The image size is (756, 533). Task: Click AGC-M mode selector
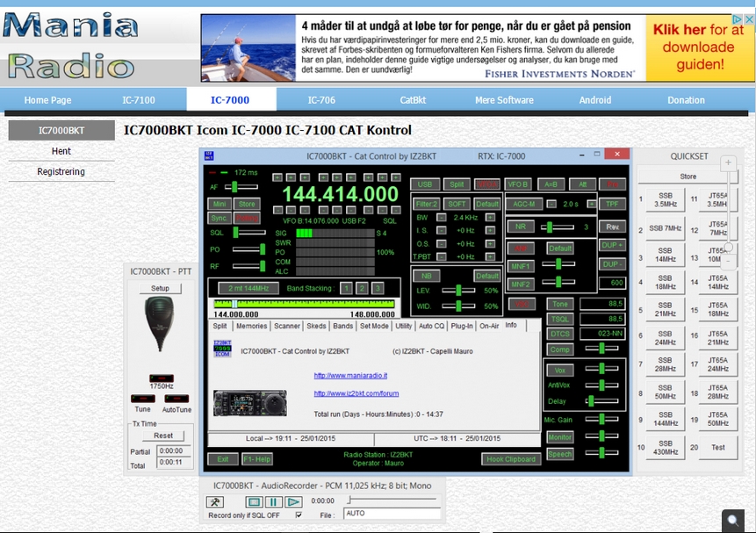(523, 204)
